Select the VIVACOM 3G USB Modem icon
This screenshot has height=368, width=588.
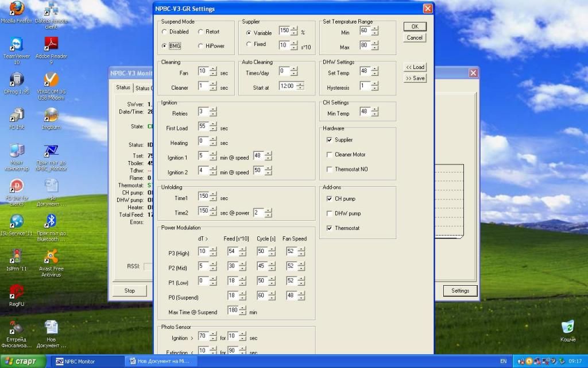[x=51, y=86]
